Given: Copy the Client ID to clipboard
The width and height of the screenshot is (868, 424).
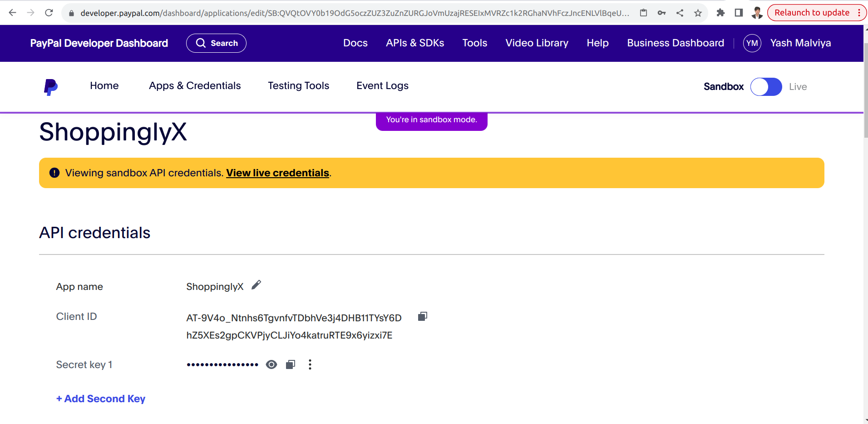Looking at the screenshot, I should [422, 316].
